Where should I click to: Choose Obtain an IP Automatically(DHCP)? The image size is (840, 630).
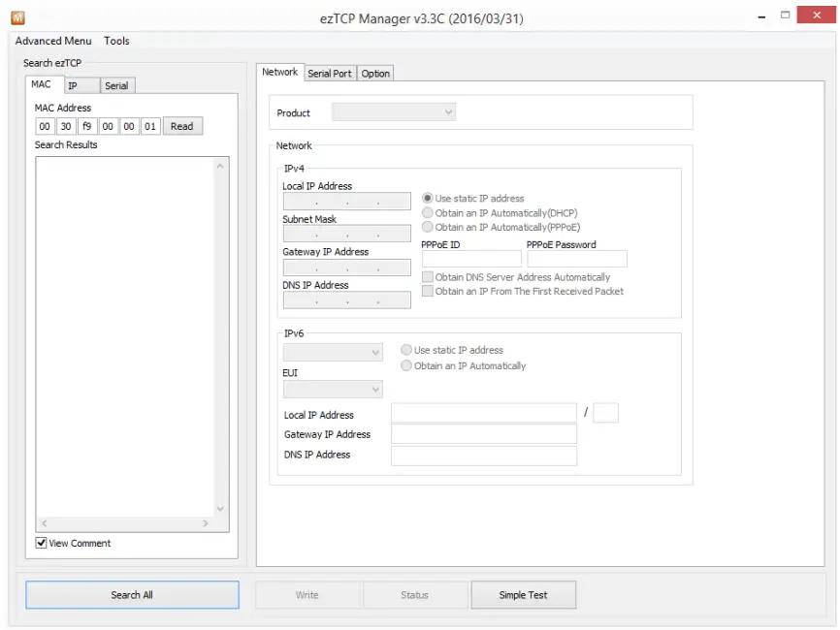pos(428,212)
